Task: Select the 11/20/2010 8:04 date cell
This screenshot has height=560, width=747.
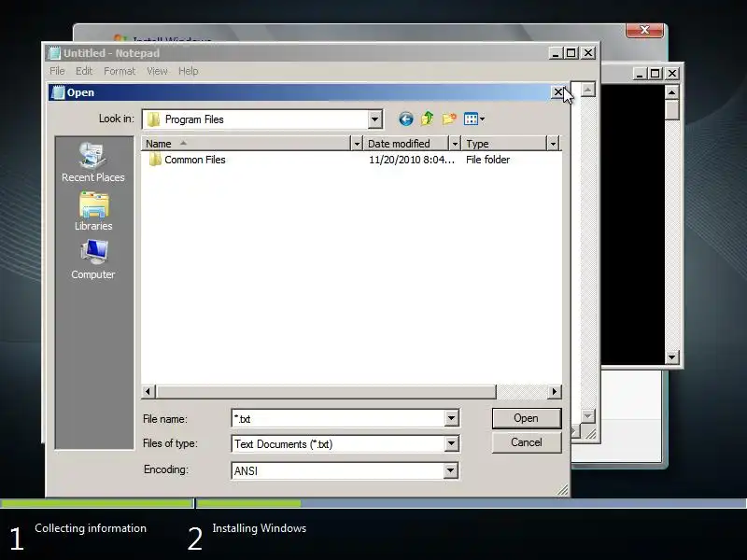Action: pos(412,160)
